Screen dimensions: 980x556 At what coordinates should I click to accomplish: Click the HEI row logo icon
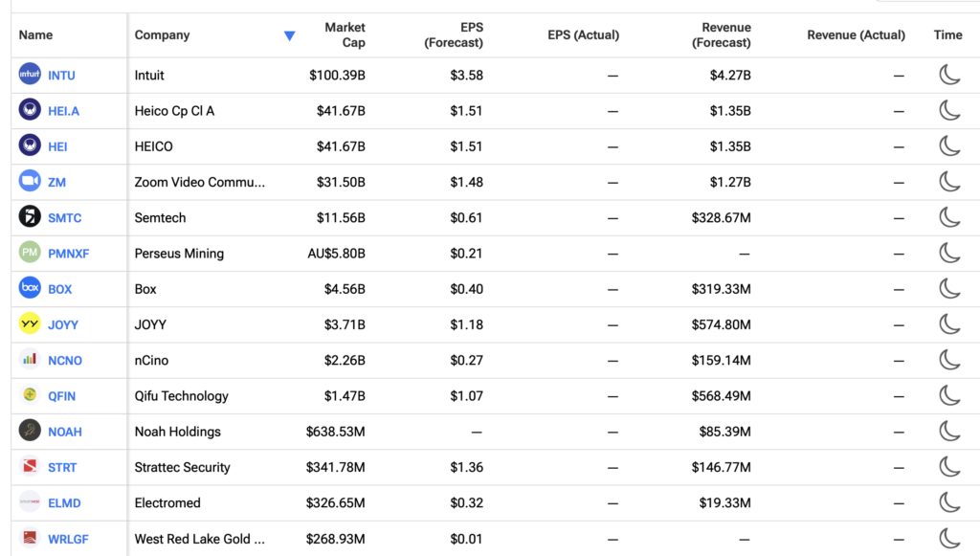pos(30,145)
